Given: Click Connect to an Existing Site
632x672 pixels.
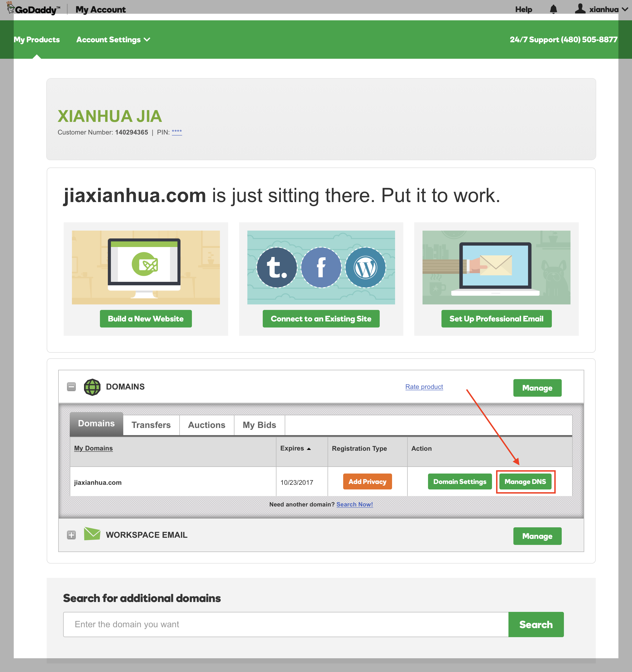Looking at the screenshot, I should 321,319.
